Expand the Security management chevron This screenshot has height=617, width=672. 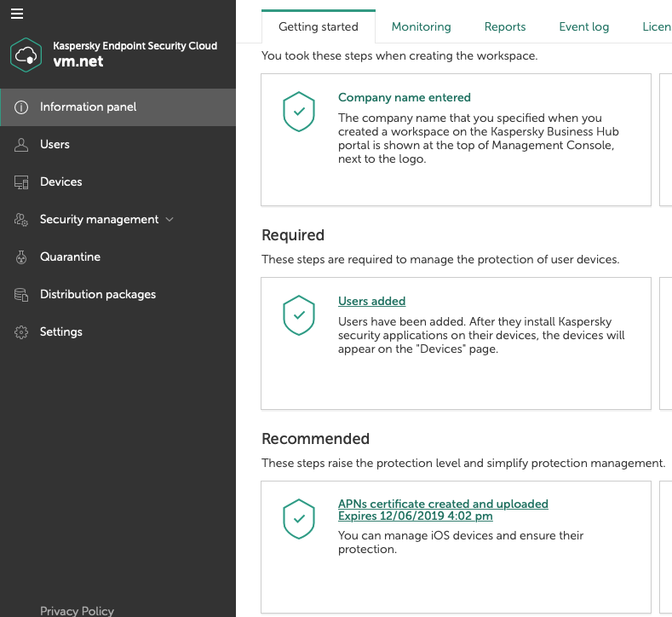[169, 220]
